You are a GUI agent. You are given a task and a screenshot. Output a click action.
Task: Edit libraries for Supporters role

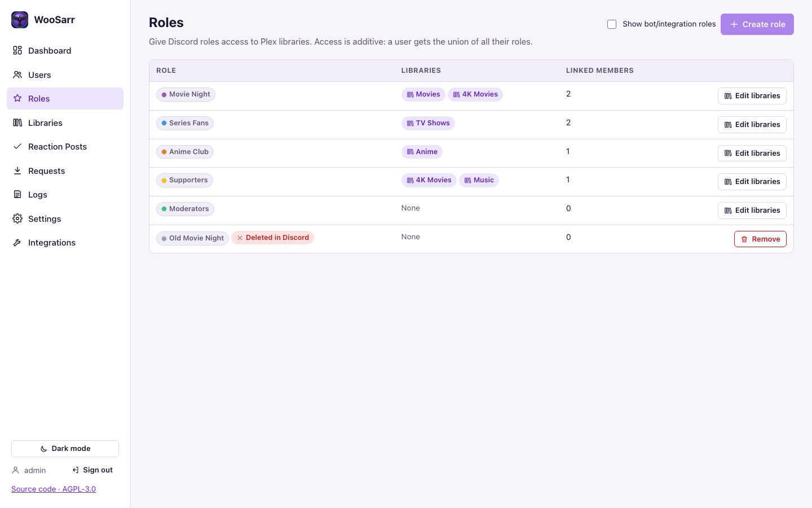click(752, 182)
